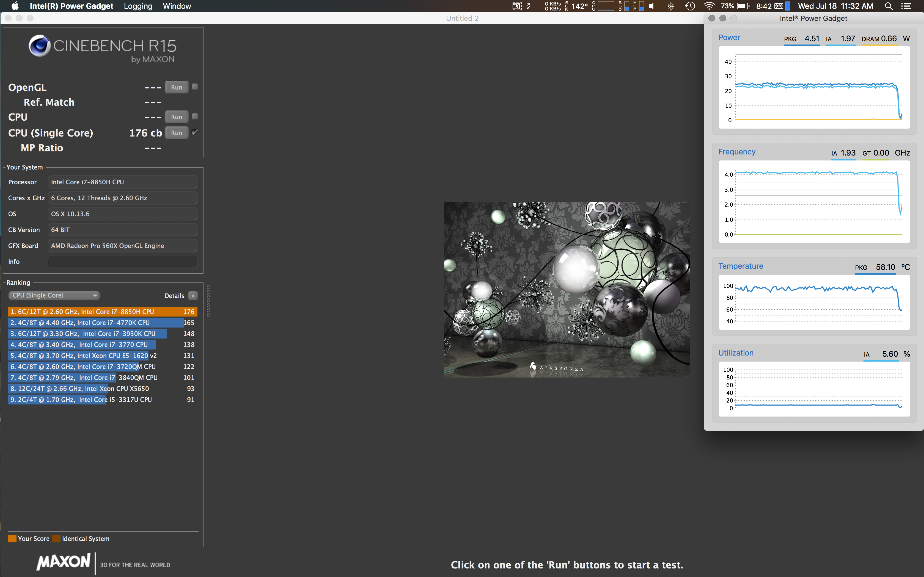Enable the CPU test checkbox
This screenshot has height=577, width=924.
click(195, 116)
